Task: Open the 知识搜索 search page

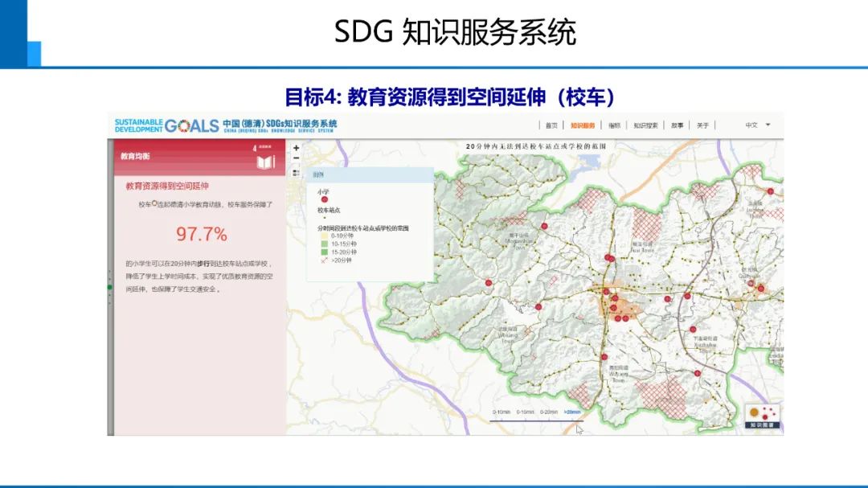Action: click(x=645, y=126)
